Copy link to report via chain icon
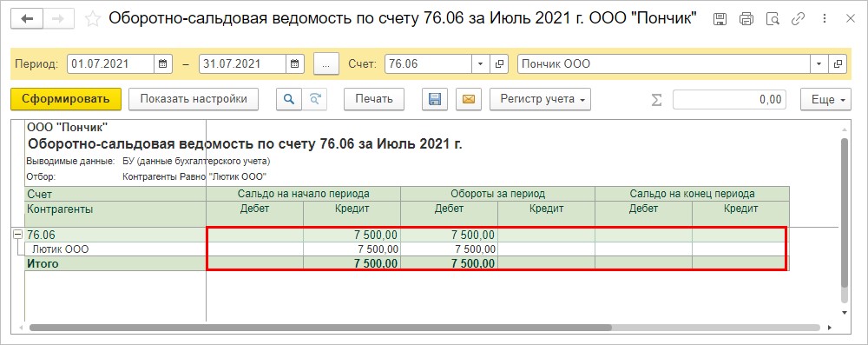Viewport: 868px width, 345px height. (798, 19)
